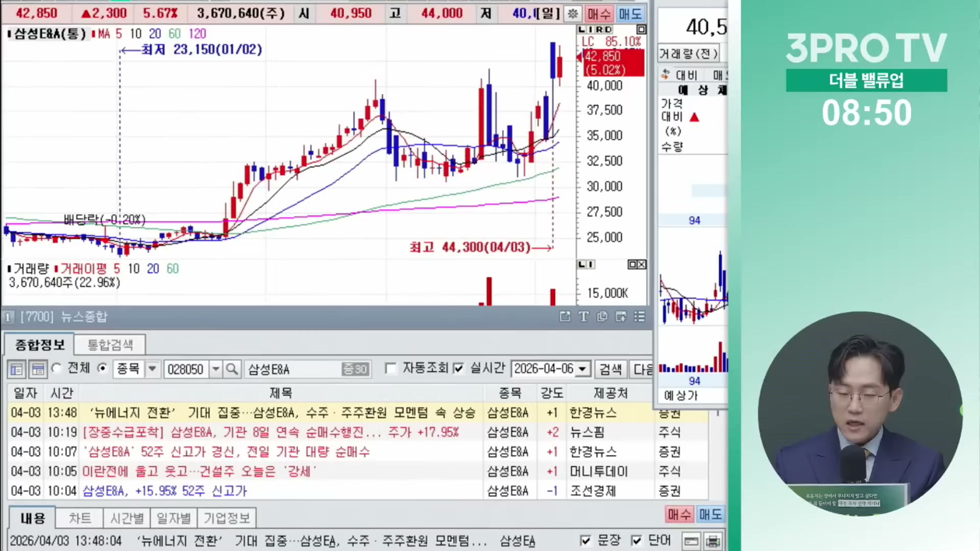Select the 전체 radio button
Image resolution: width=980 pixels, height=551 pixels.
(x=57, y=368)
